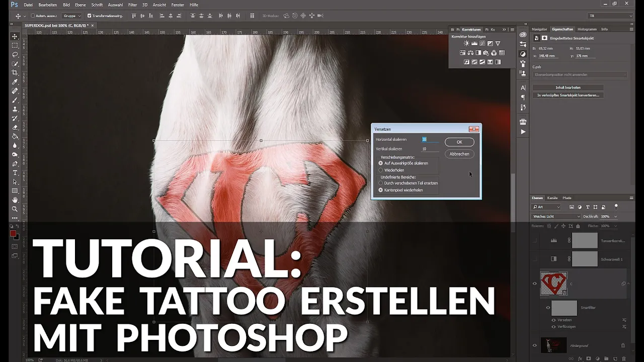
Task: Select the Paint Bucket tool
Action: [15, 136]
